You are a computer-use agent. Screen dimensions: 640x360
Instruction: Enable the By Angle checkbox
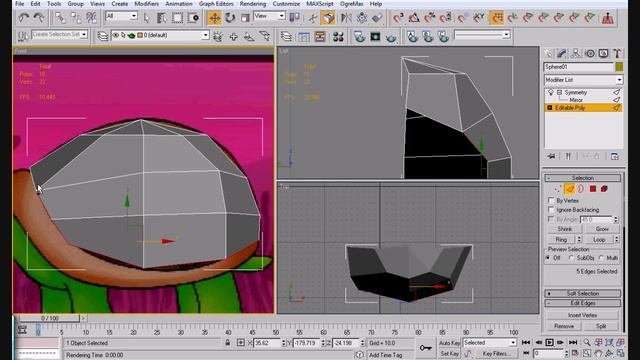(551, 219)
